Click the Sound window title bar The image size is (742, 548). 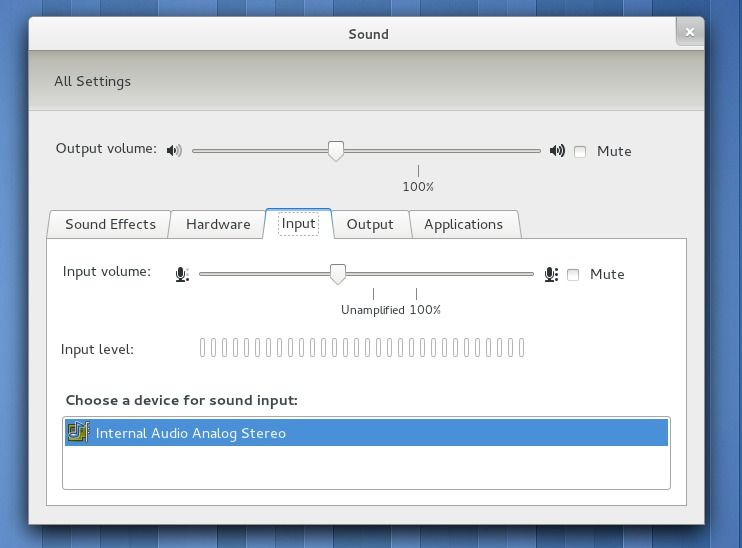click(x=368, y=34)
